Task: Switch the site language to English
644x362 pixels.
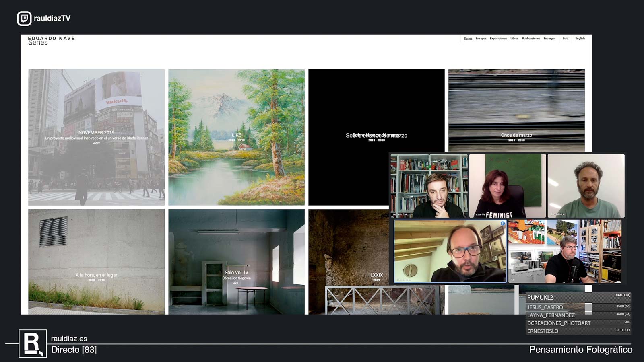Action: click(580, 39)
